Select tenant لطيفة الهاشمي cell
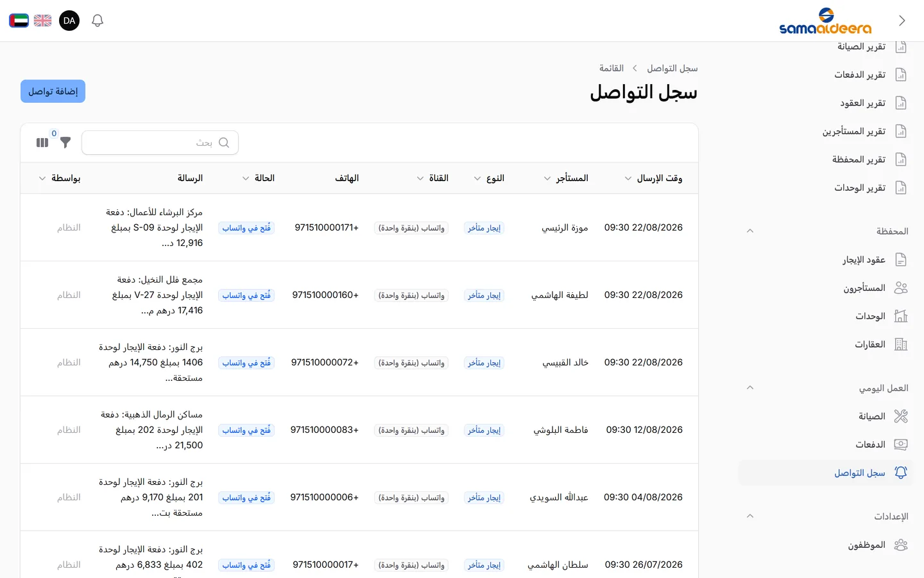 560,295
